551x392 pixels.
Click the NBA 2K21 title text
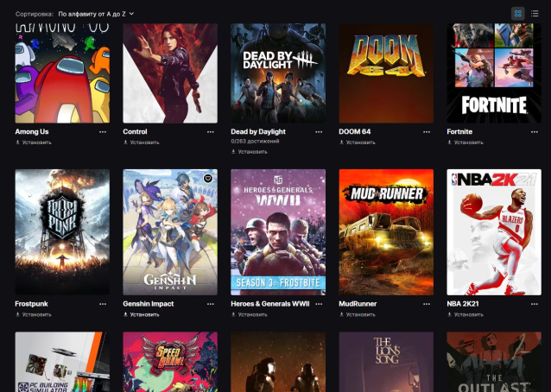tap(463, 304)
